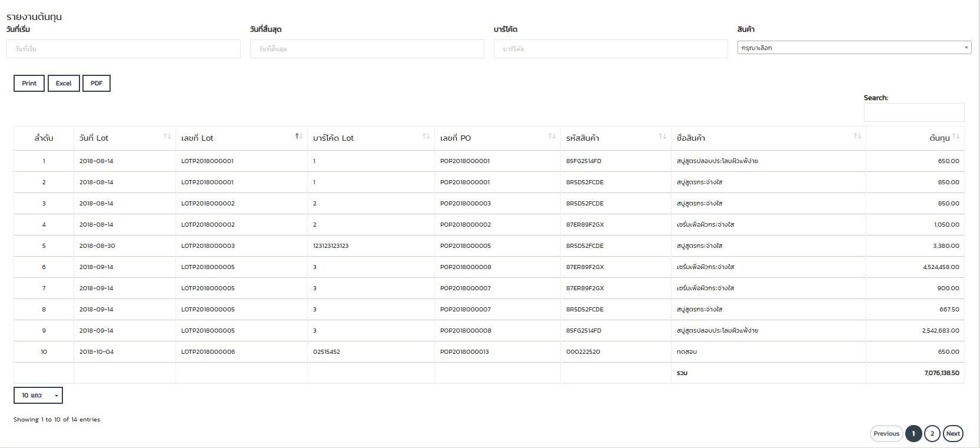Click the วันที่สิ้นสุด end date field
The image size is (980, 448).
(x=367, y=49)
